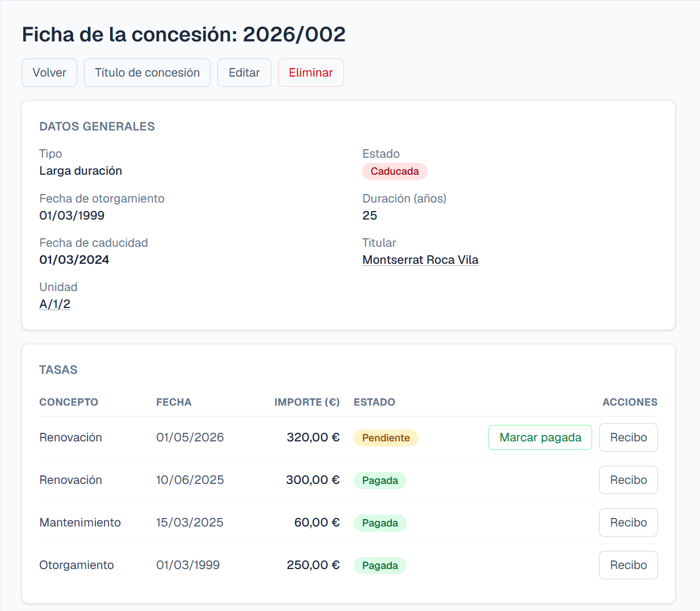The width and height of the screenshot is (700, 611).
Task: Open titular Montserrat Roca Vila link
Action: [x=420, y=260]
